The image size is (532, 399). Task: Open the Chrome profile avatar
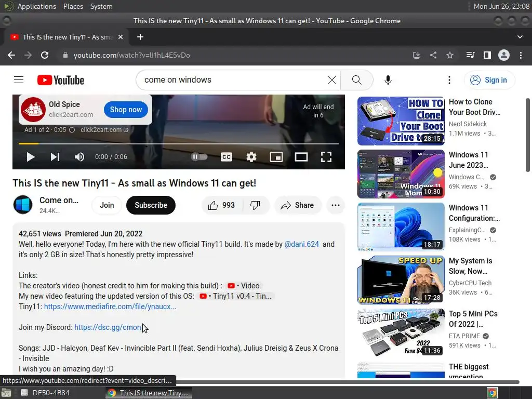point(504,55)
